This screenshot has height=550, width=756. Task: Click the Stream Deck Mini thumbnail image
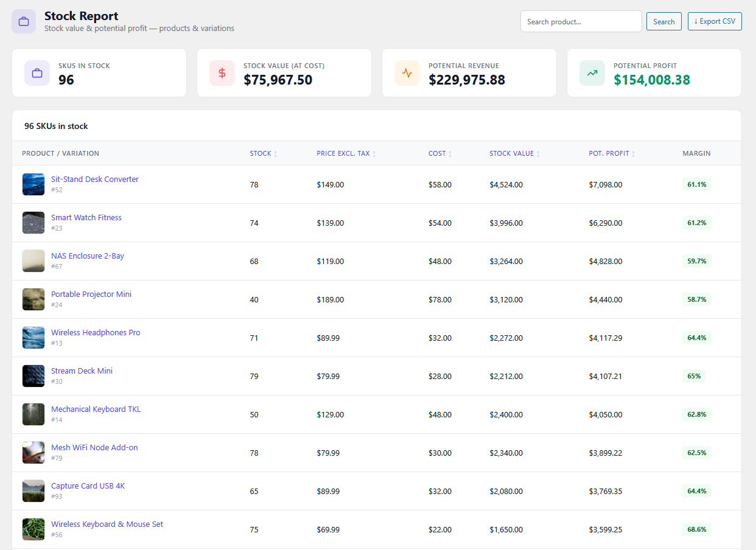point(33,376)
